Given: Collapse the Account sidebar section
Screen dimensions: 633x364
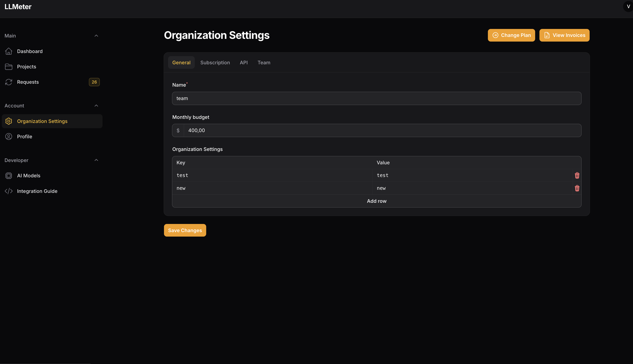Looking at the screenshot, I should pos(96,106).
